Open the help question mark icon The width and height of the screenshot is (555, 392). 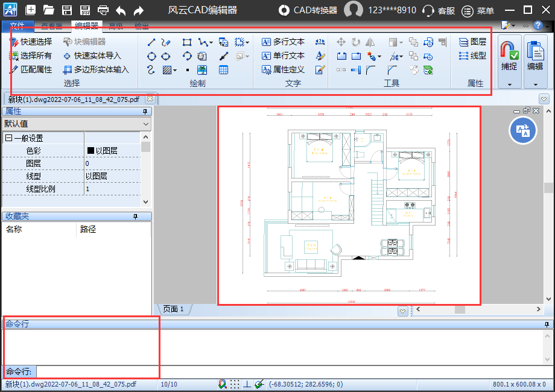click(538, 25)
